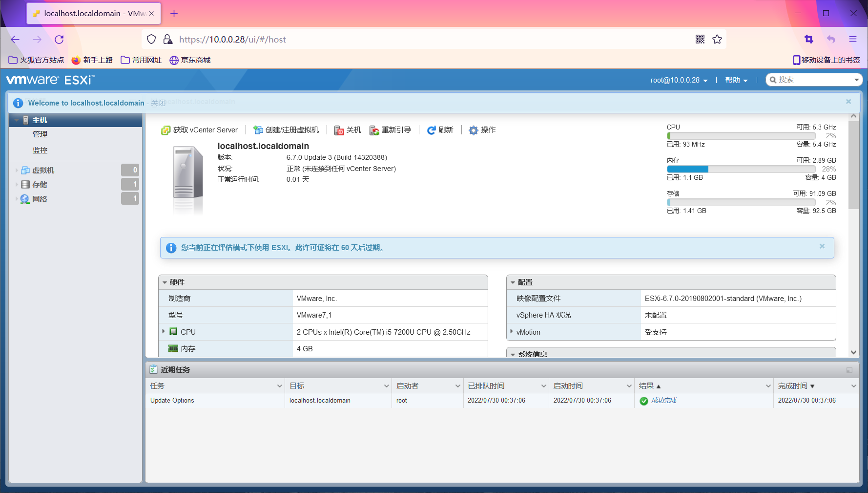Screen dimensions: 868x493
Task: Click the Update Options task row
Action: tap(502, 401)
